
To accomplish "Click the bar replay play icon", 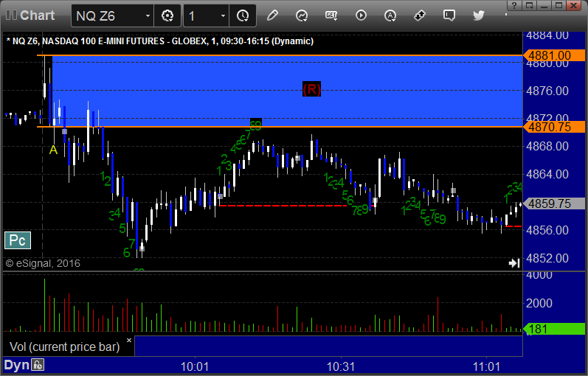I will [x=361, y=15].
